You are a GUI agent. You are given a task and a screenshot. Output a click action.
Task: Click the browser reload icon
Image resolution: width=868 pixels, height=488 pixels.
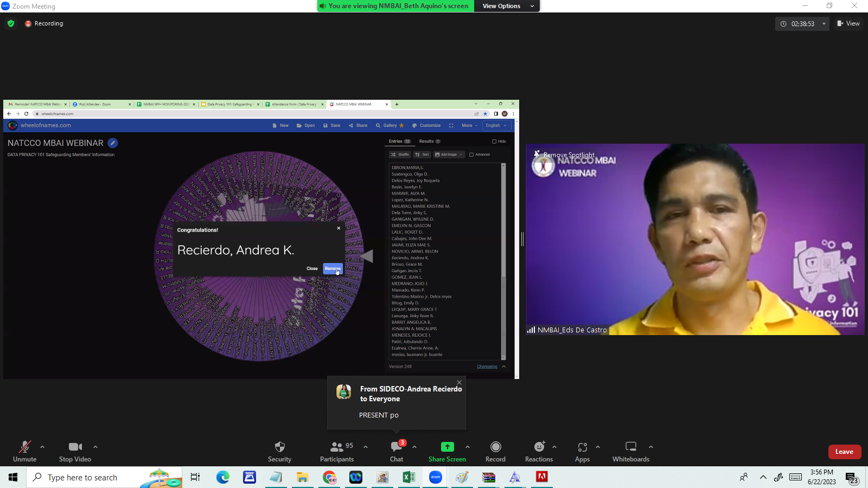pos(26,114)
